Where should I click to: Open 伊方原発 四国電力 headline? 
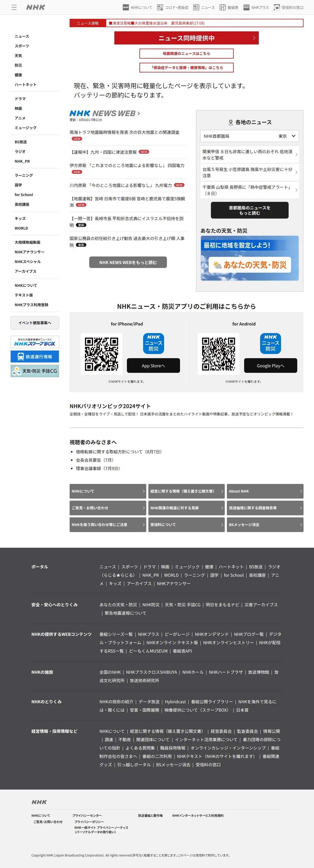pos(127,165)
